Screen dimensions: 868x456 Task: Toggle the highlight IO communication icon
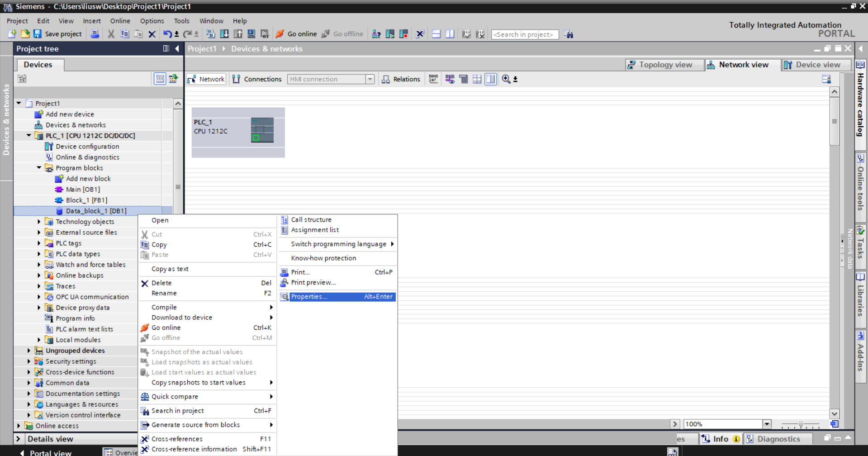click(x=450, y=79)
